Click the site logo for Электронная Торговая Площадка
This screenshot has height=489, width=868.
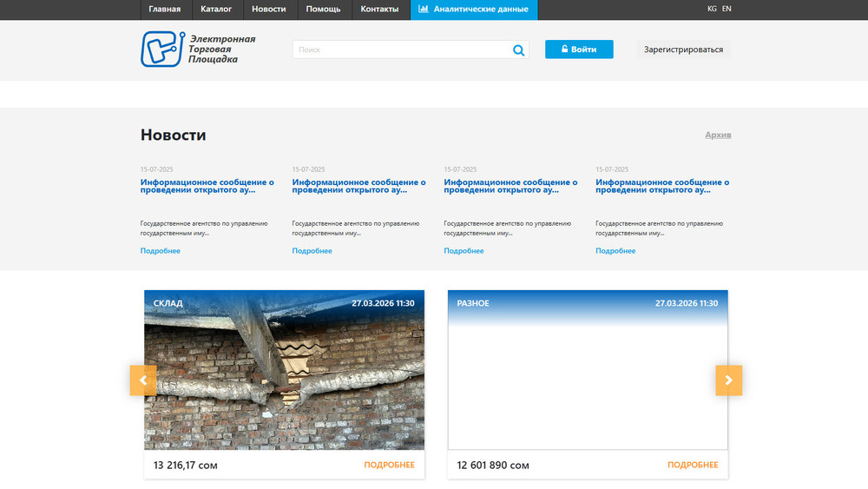199,49
